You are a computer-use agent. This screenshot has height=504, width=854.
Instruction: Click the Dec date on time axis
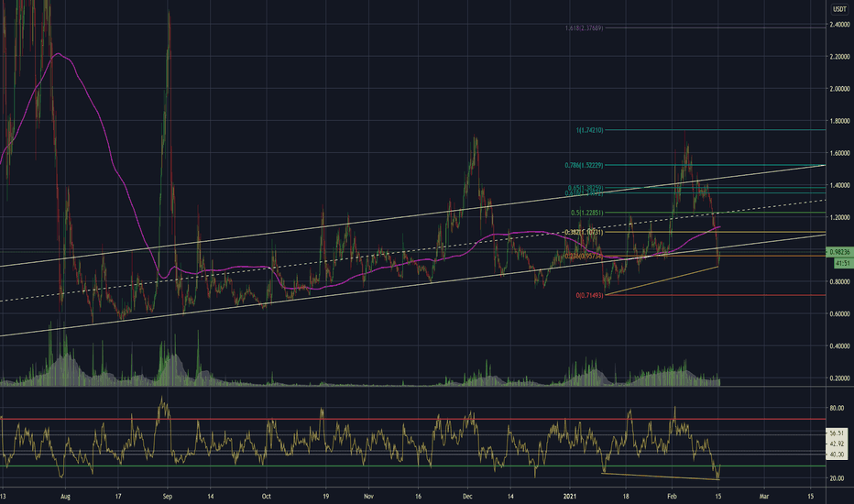467,497
